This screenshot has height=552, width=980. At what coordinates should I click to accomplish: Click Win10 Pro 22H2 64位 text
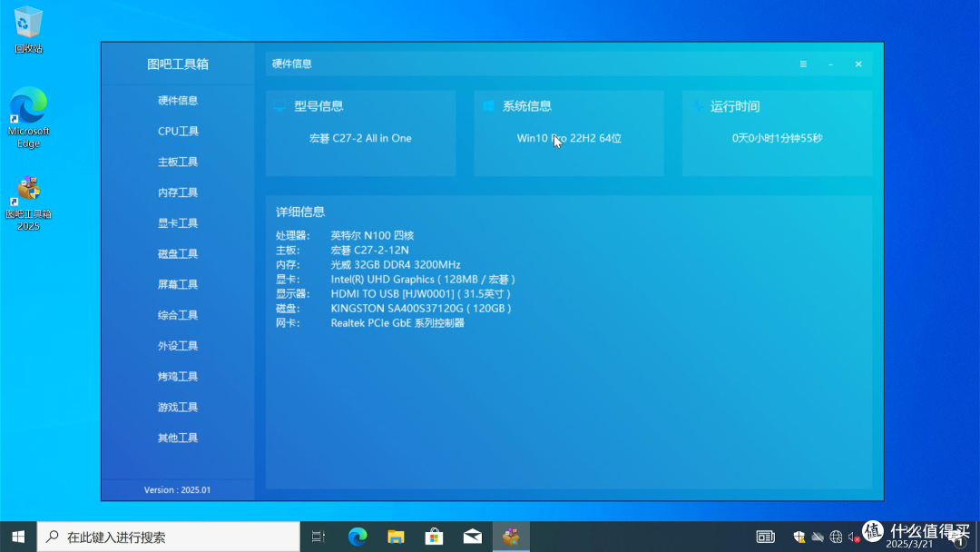569,138
